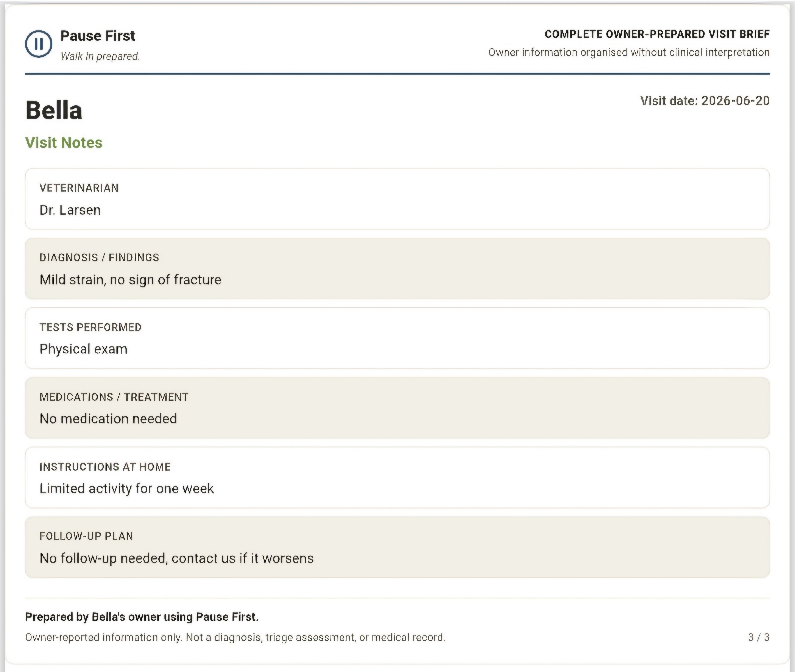Select the 'No medication needed' text

click(108, 419)
